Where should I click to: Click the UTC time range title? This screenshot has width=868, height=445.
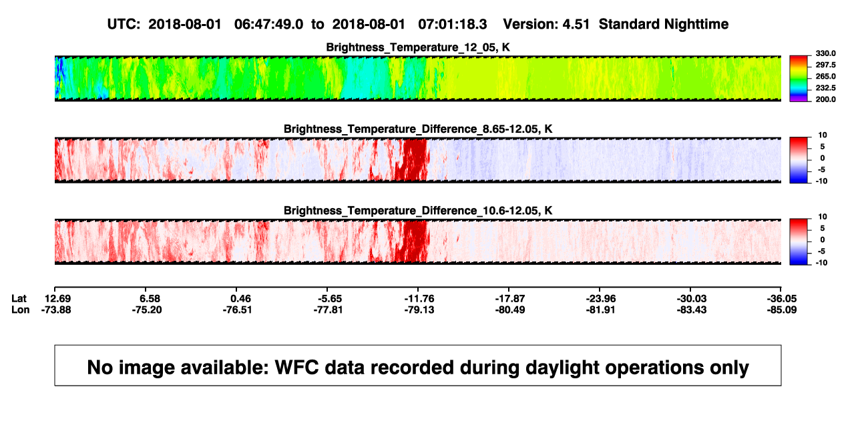(418, 24)
